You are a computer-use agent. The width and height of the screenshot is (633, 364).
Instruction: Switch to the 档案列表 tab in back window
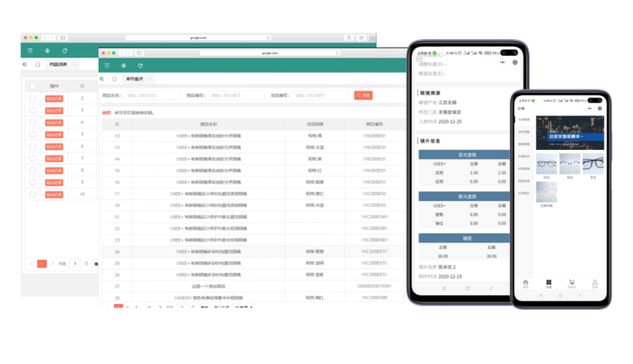tap(58, 64)
